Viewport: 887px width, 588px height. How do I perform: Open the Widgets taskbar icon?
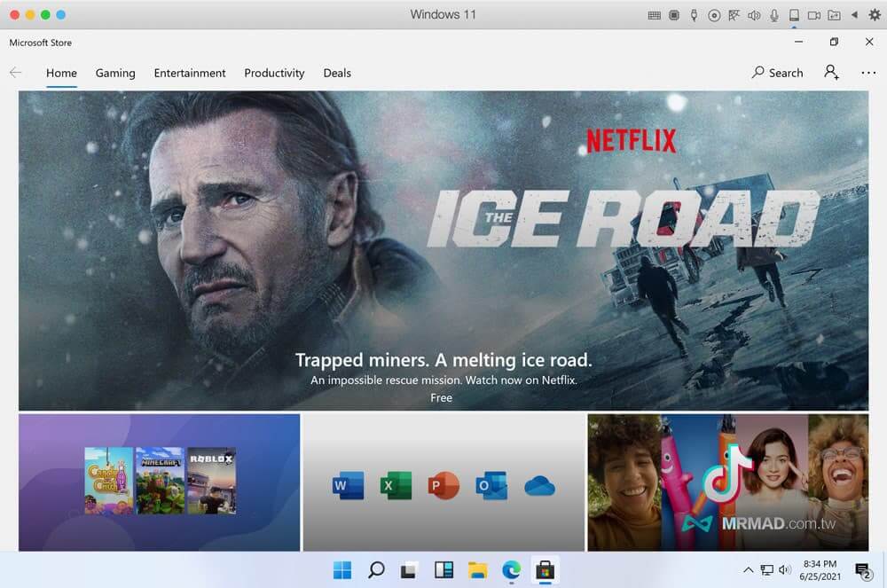443,570
